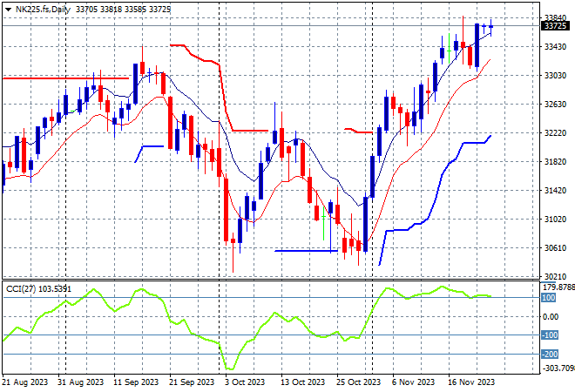575x392 pixels.
Task: Click the 30210 price axis label
Action: (556, 276)
